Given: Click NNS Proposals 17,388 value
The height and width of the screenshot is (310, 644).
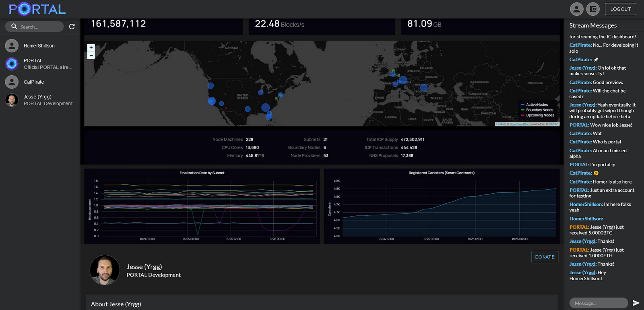Looking at the screenshot, I should pyautogui.click(x=407, y=155).
